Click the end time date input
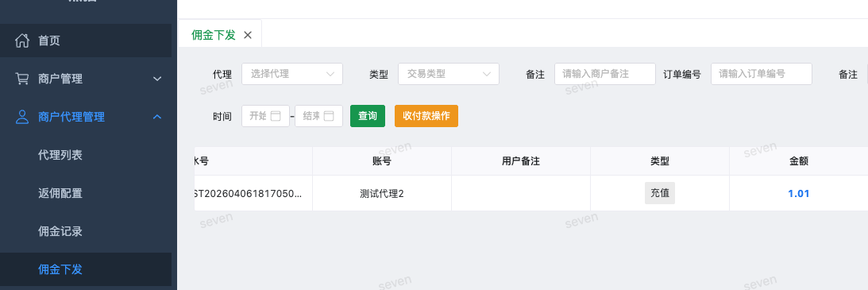The height and width of the screenshot is (290, 868). coord(319,116)
